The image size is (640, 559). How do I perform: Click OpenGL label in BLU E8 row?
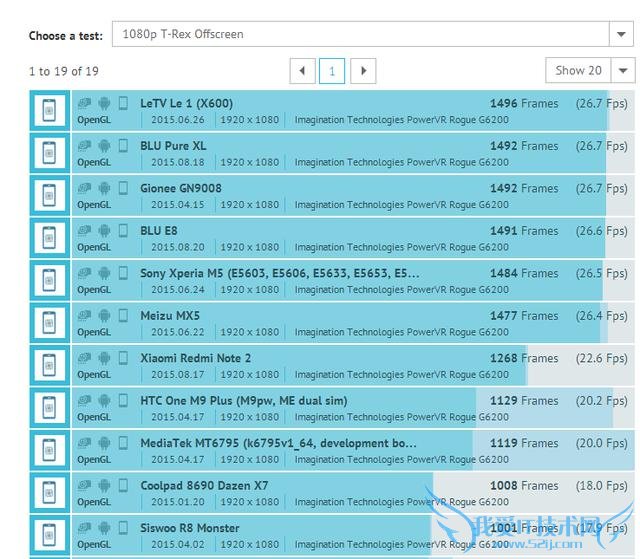pyautogui.click(x=94, y=247)
